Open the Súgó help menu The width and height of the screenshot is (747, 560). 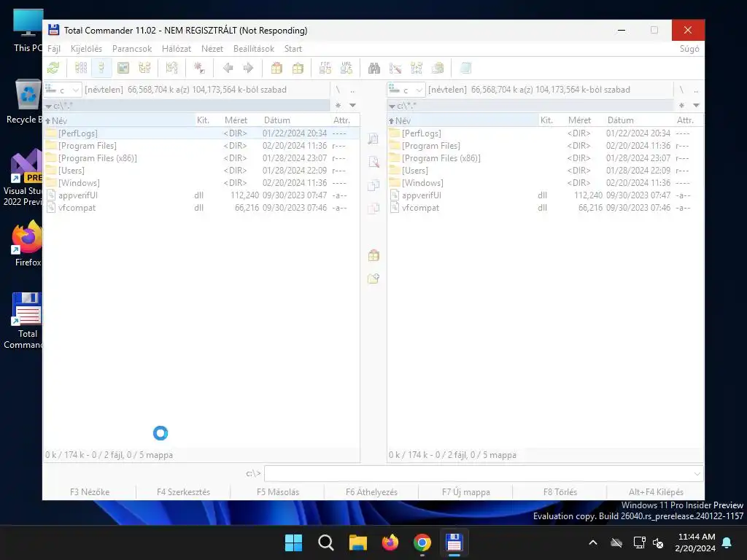[x=689, y=49]
